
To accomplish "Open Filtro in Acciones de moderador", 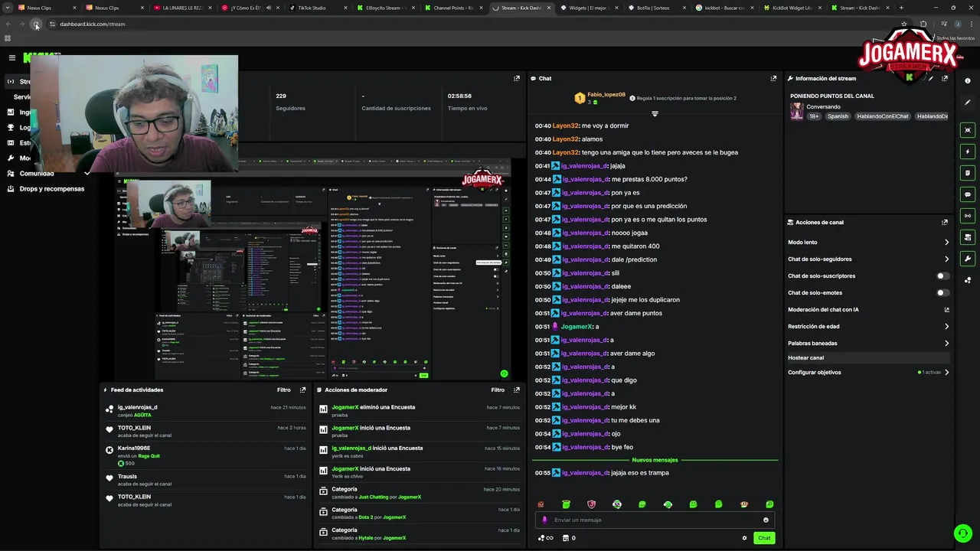I will coord(498,390).
